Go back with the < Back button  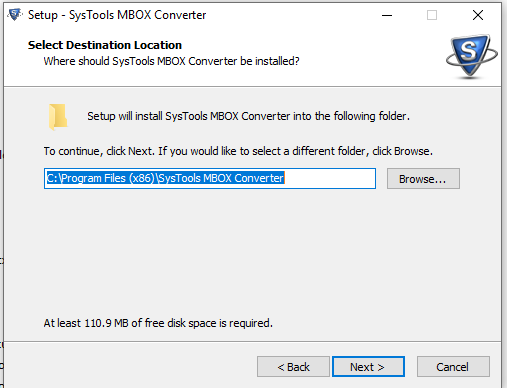coord(293,367)
